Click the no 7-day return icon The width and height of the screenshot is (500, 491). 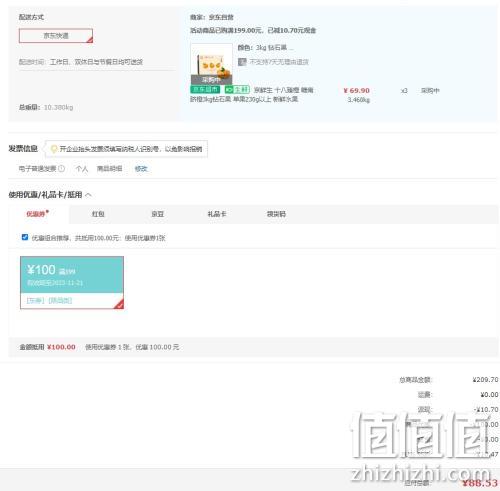click(242, 62)
